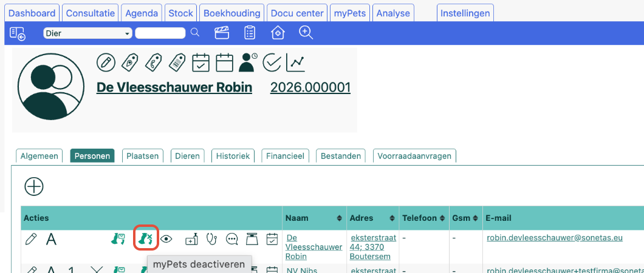Sort table by E-mail column header
Screen dimensions: 644x273
click(499, 218)
